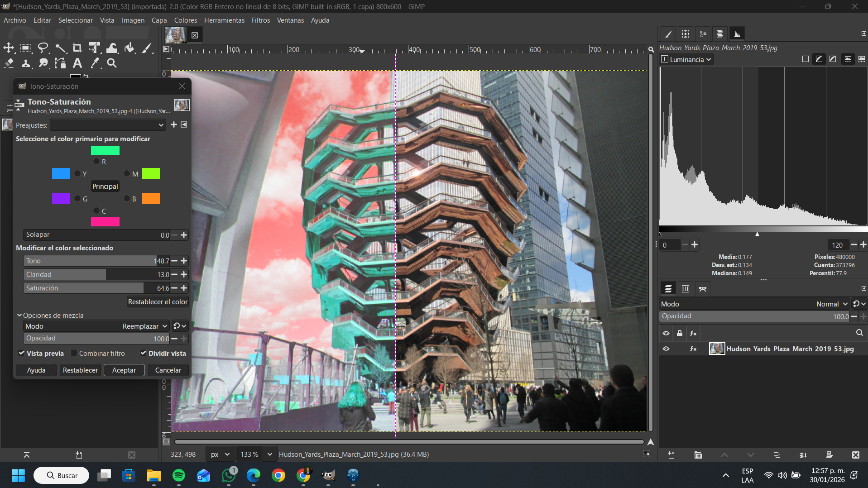The width and height of the screenshot is (868, 488).
Task: Click the Aceptar button
Action: (x=124, y=370)
